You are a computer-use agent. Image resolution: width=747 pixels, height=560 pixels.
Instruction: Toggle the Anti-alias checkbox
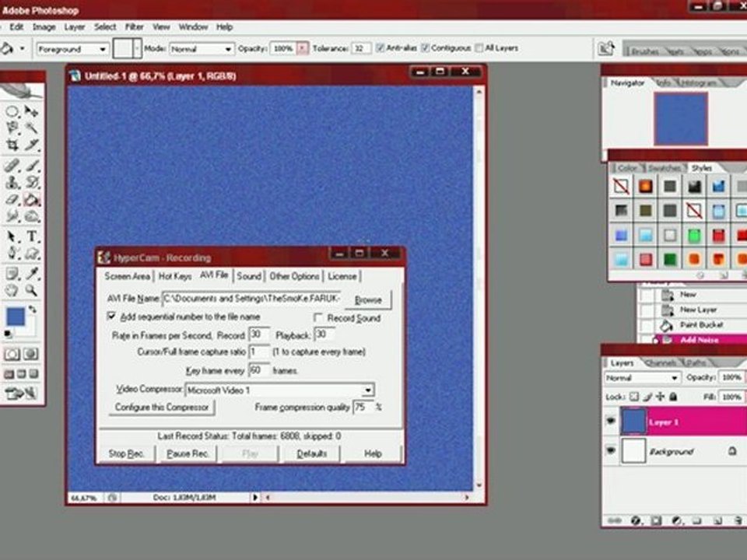(381, 47)
